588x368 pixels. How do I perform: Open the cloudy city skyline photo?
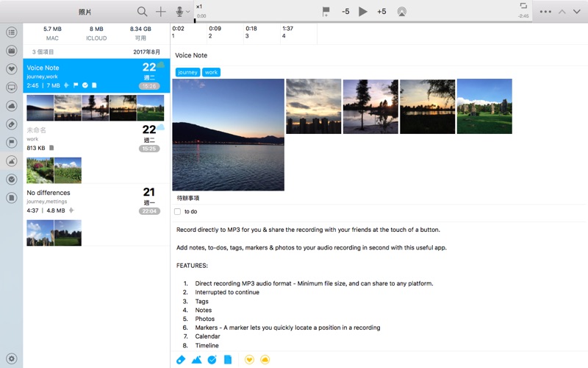pyautogui.click(x=314, y=106)
